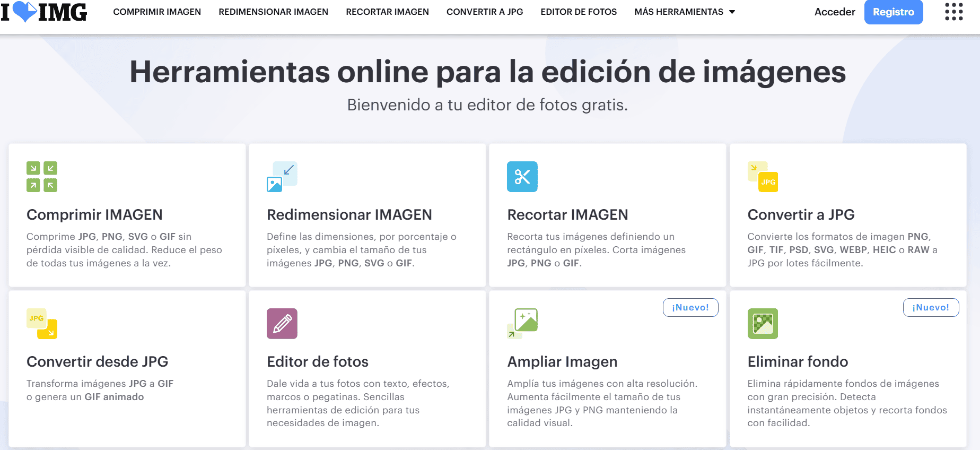
Task: Click the Ampliar Imagen upscale icon
Action: 522,324
